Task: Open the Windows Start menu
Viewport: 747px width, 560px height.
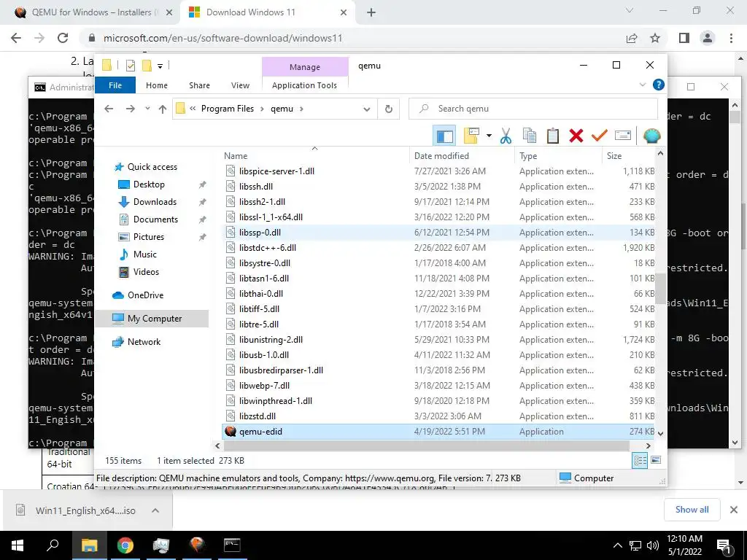Action: [18, 545]
